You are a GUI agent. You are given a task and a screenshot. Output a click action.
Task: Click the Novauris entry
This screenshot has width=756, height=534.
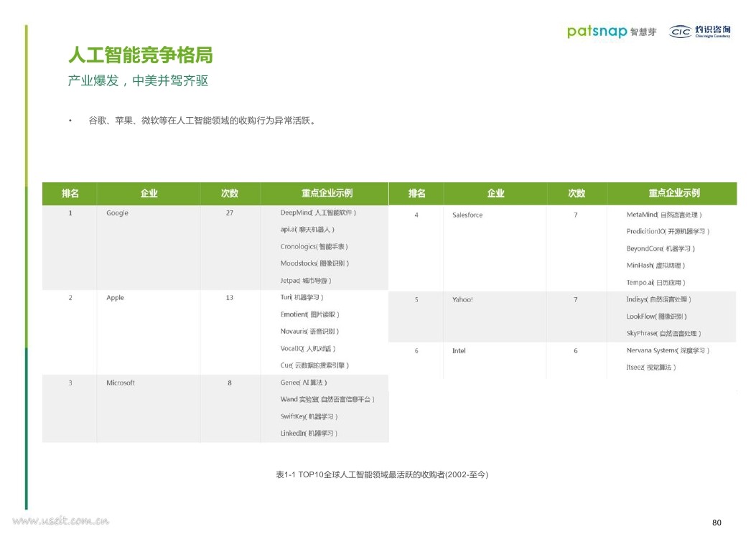coord(309,331)
